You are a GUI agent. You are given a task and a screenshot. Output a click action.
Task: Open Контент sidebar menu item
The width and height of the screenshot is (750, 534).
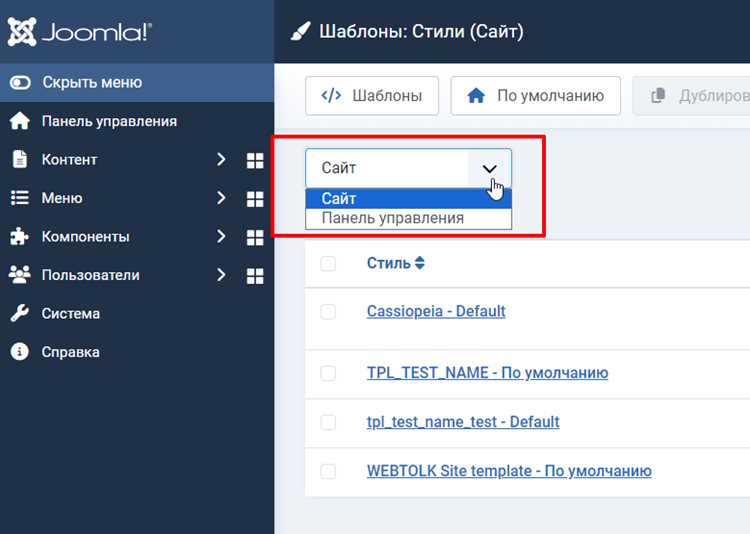(69, 159)
